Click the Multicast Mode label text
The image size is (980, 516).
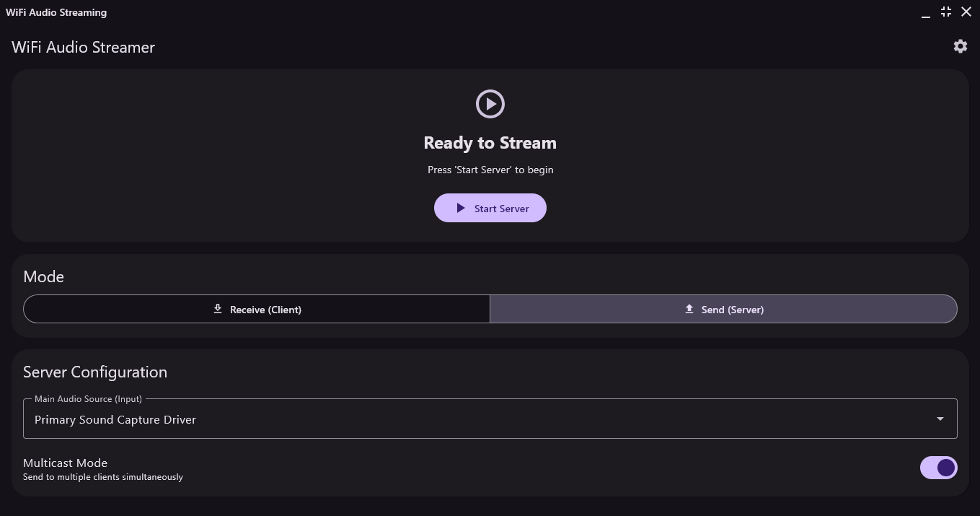pos(65,463)
